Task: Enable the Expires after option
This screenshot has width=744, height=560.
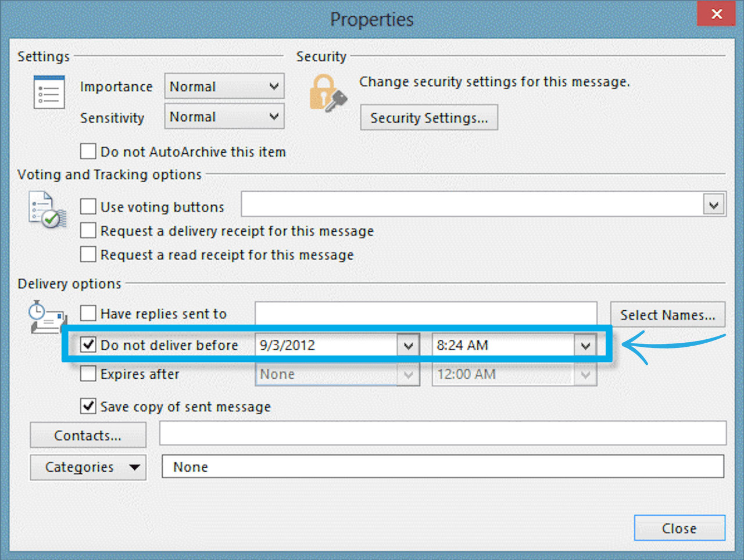Action: pos(88,374)
